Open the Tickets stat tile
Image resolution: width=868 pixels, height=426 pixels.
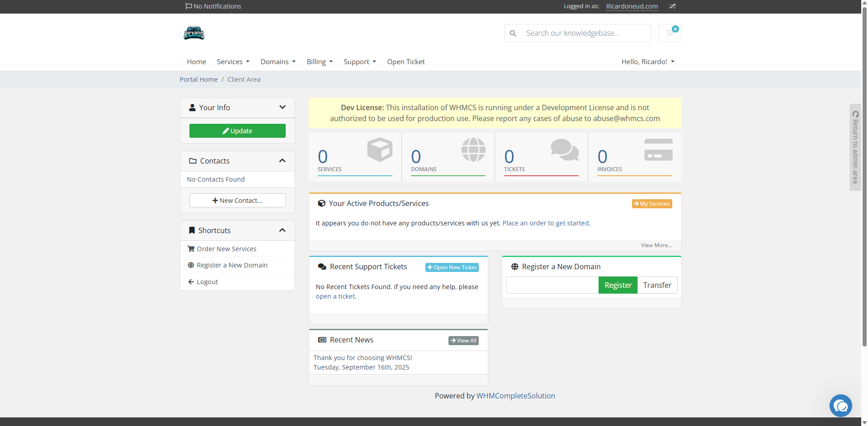541,157
